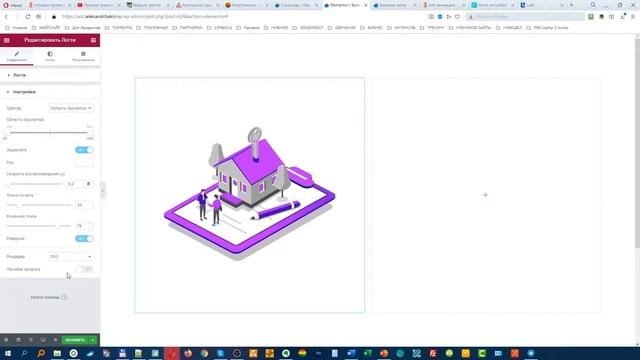This screenshot has width=640, height=360.
Task: Click the start point value field showing 20
Action: (84, 205)
